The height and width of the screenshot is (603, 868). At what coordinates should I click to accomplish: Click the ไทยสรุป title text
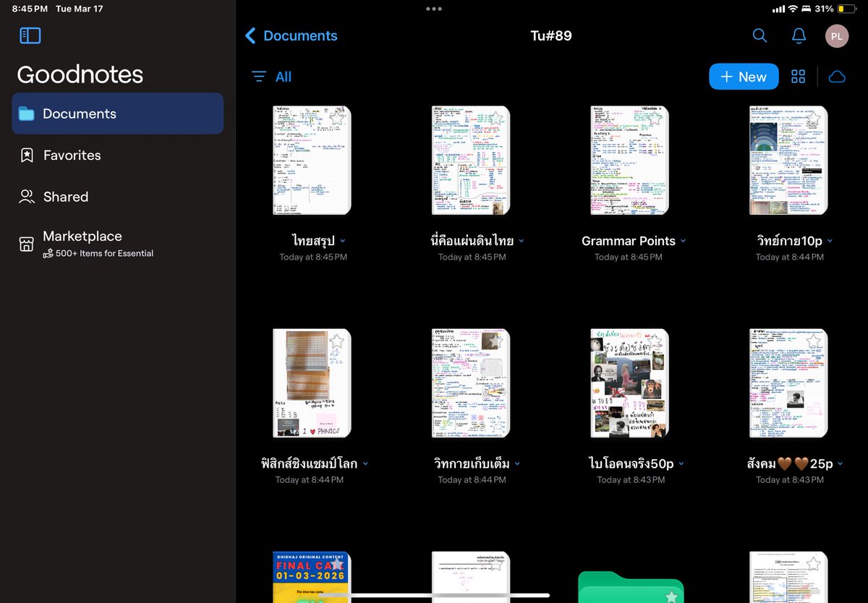(313, 241)
